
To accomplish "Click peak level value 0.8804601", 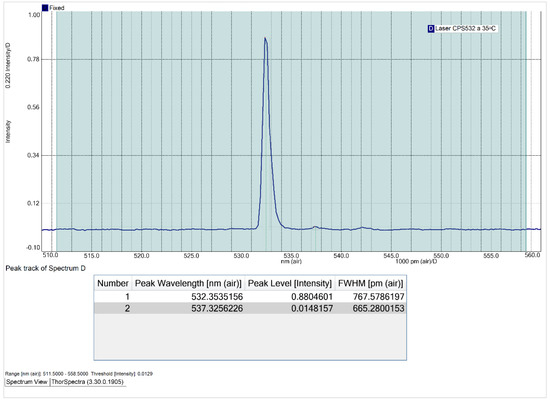I will pyautogui.click(x=312, y=297).
